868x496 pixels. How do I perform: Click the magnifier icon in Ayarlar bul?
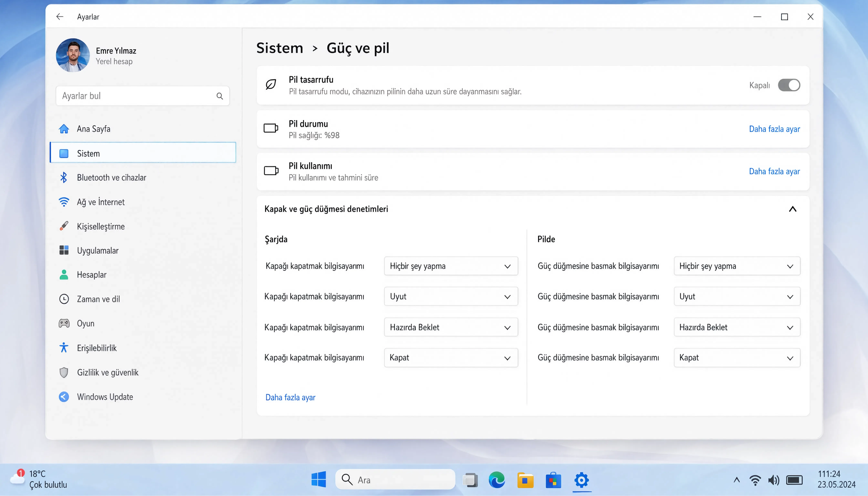pyautogui.click(x=220, y=96)
